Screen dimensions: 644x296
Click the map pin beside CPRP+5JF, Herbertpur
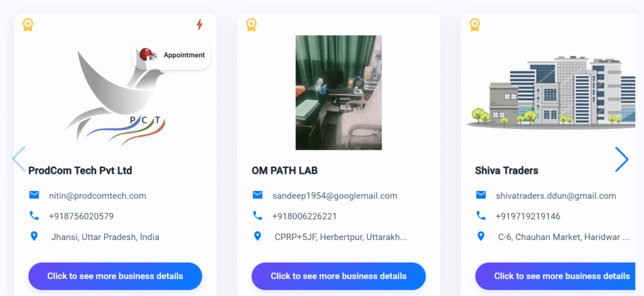tap(257, 236)
